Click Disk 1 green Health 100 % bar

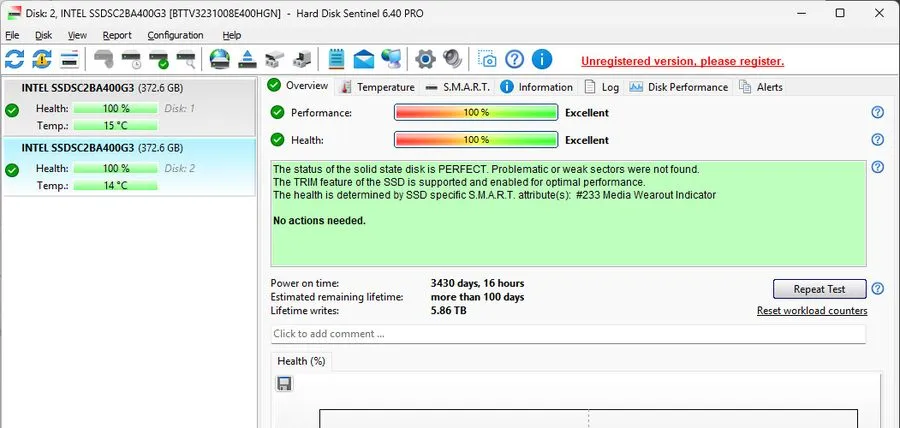click(115, 108)
